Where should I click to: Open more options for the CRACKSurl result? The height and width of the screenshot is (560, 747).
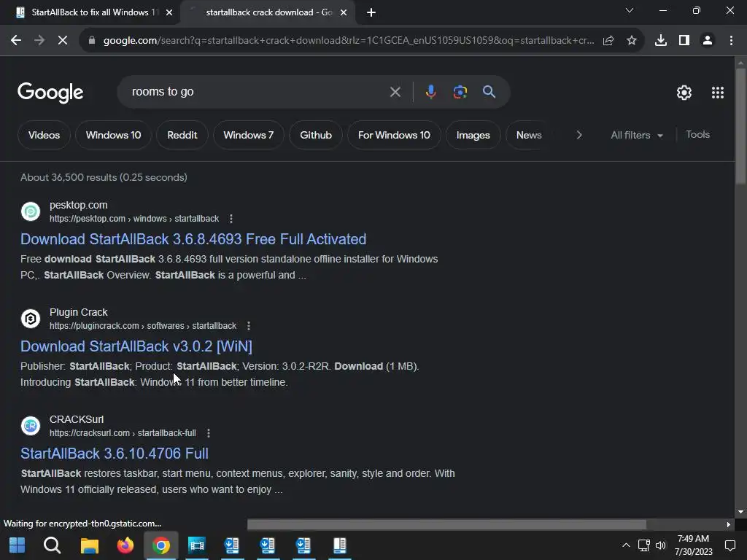(208, 433)
